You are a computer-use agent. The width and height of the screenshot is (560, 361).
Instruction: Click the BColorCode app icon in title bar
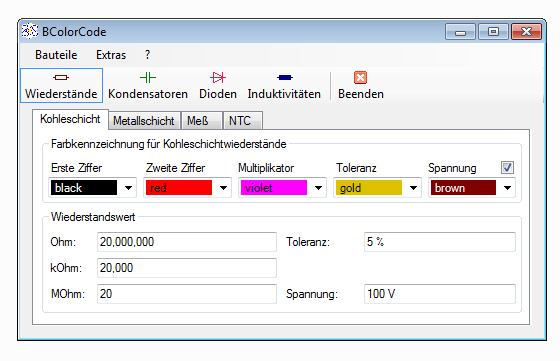click(30, 31)
